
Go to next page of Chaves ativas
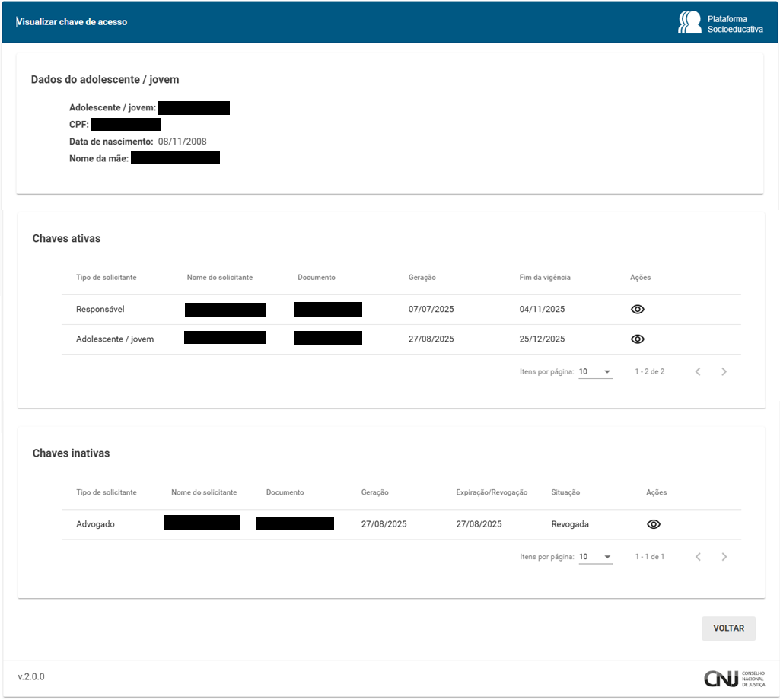point(724,372)
